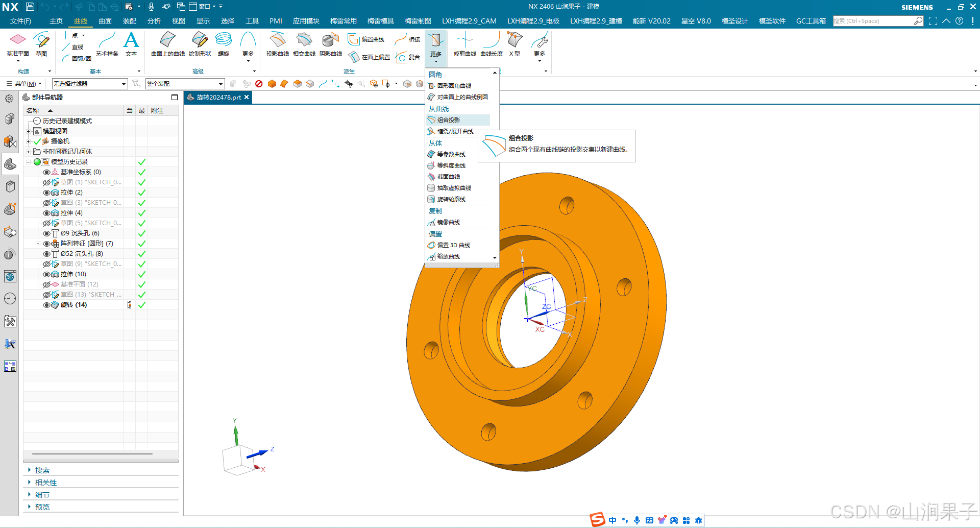
Task: Close the 旋转202478.prt document tab
Action: tap(247, 97)
